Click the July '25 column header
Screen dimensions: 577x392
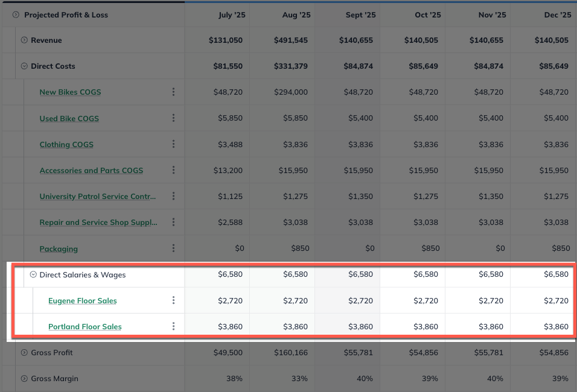click(x=232, y=14)
